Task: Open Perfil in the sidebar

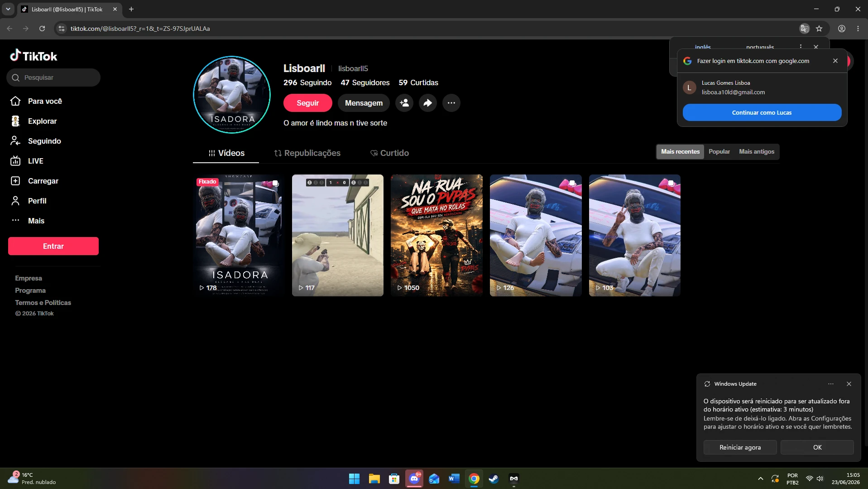Action: 29,201
